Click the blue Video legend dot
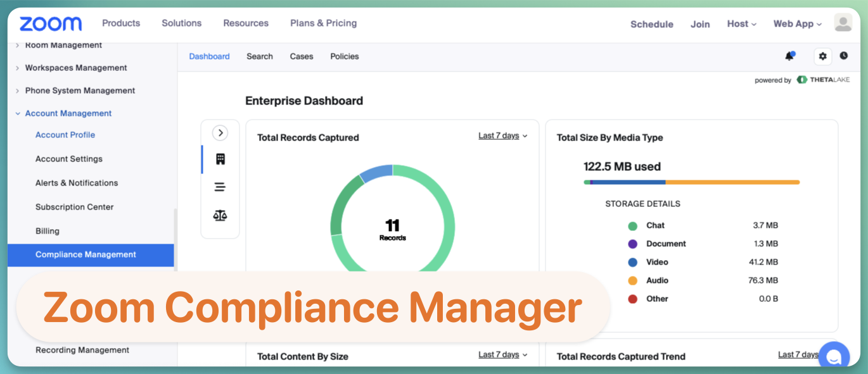 [x=632, y=263]
